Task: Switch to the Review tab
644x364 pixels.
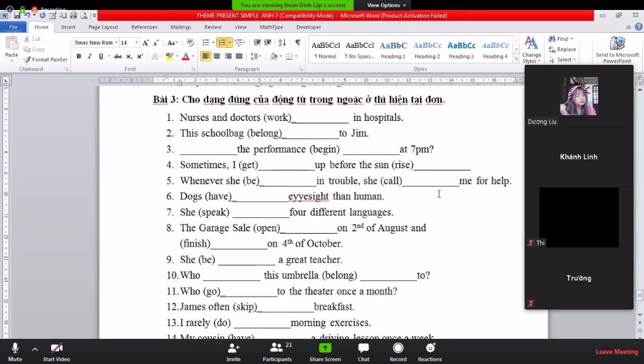Action: pyautogui.click(x=213, y=27)
